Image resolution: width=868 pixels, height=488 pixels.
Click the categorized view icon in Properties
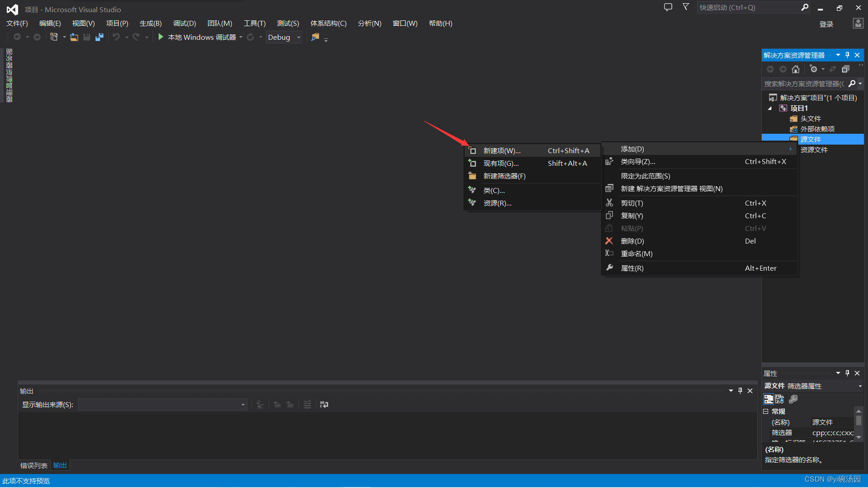(x=769, y=399)
